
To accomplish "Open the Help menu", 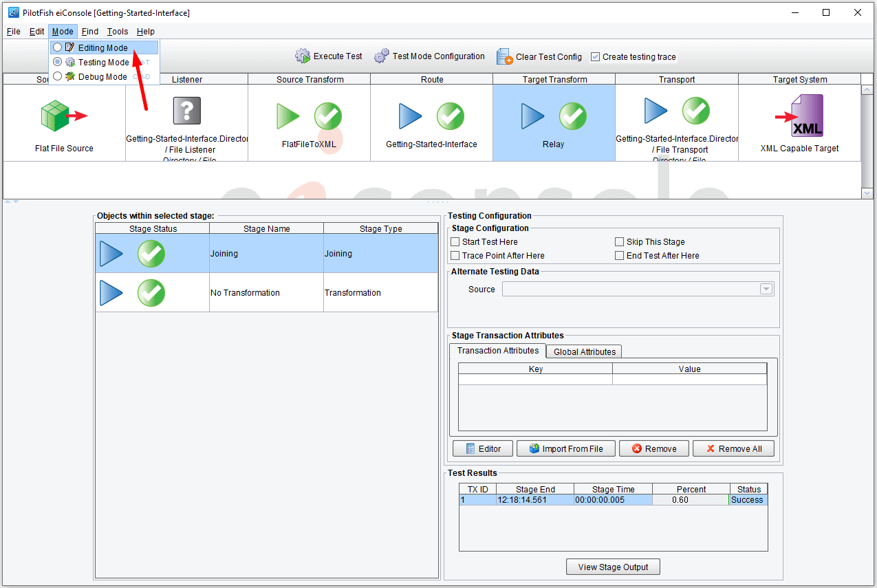I will pos(145,32).
